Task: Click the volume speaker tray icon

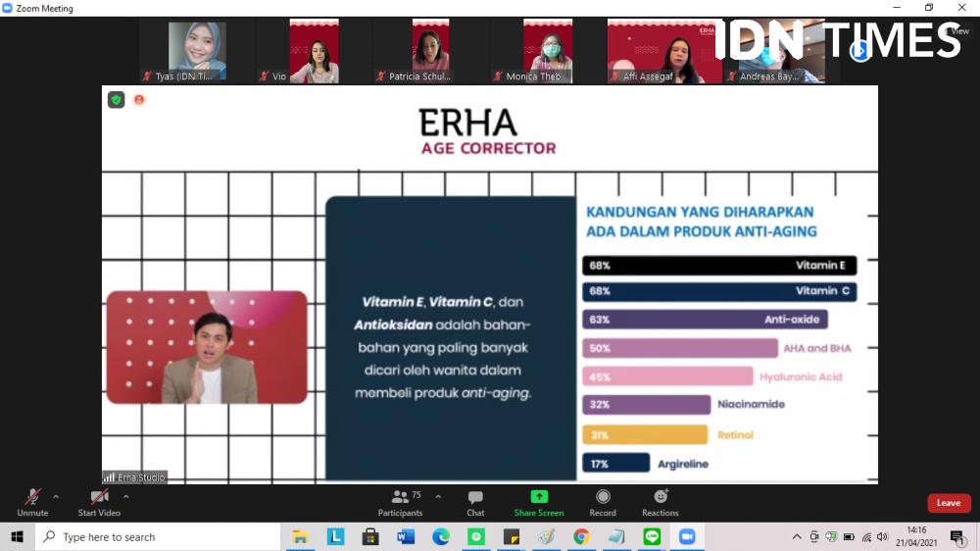Action: click(883, 536)
